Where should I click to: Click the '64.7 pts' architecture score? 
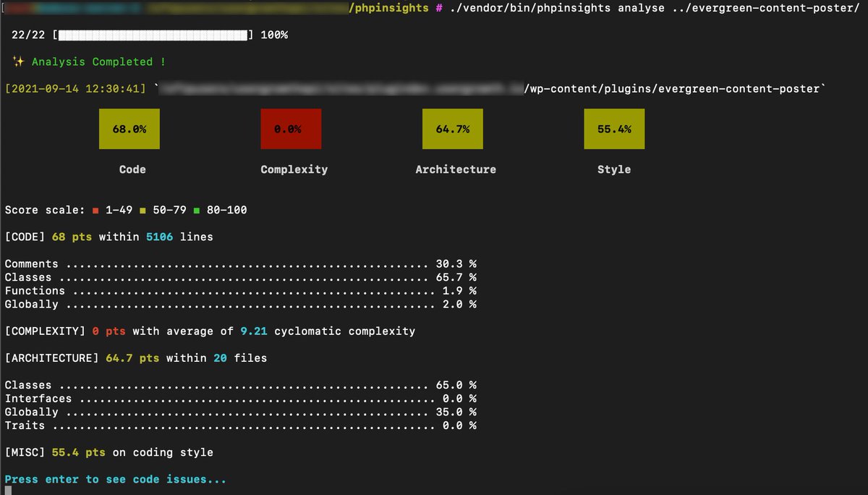(x=132, y=357)
